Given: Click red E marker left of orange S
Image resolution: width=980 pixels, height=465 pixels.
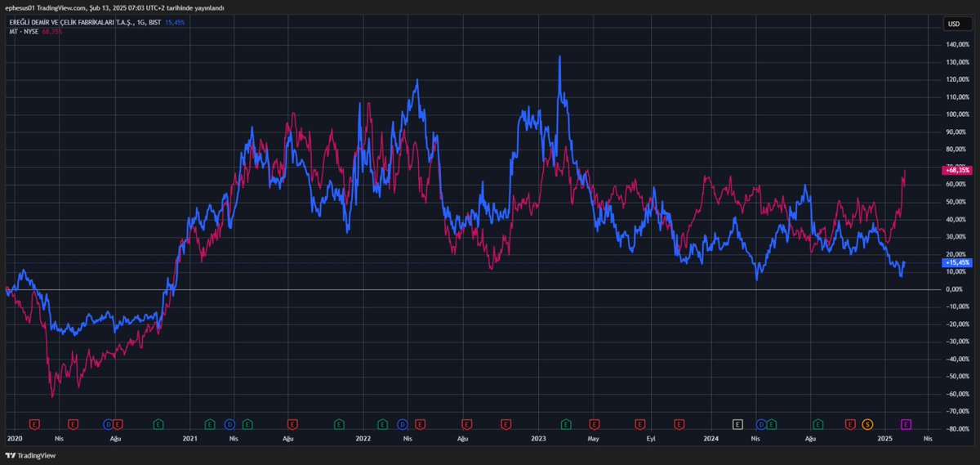Looking at the screenshot, I should (x=850, y=424).
